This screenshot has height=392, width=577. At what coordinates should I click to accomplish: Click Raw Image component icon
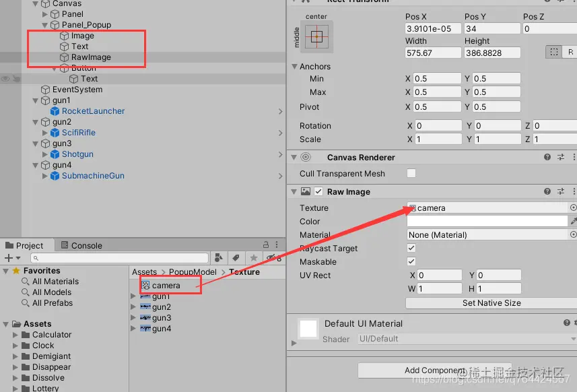point(306,191)
